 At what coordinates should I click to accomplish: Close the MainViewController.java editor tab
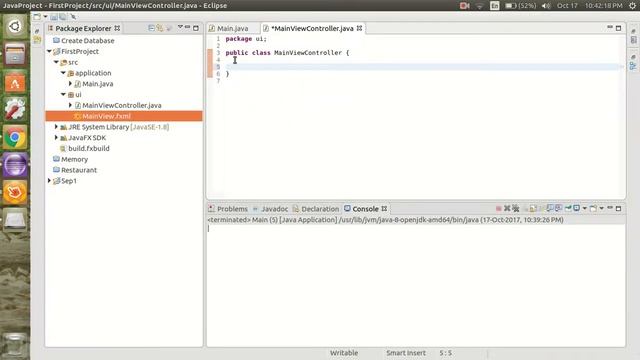[x=359, y=28]
